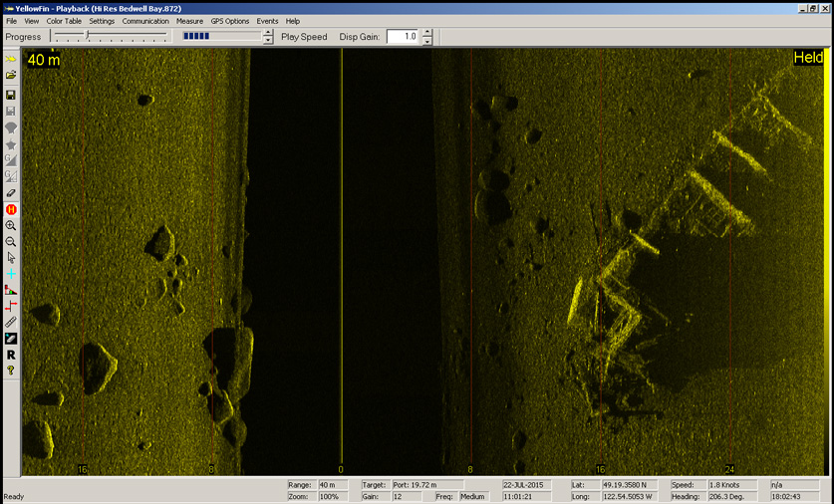This screenshot has height=504, width=834.
Task: Open the Color Table menu
Action: point(64,21)
